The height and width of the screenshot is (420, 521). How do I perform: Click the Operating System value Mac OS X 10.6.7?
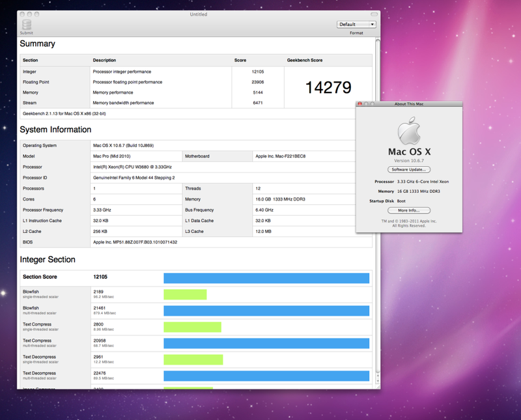click(123, 146)
